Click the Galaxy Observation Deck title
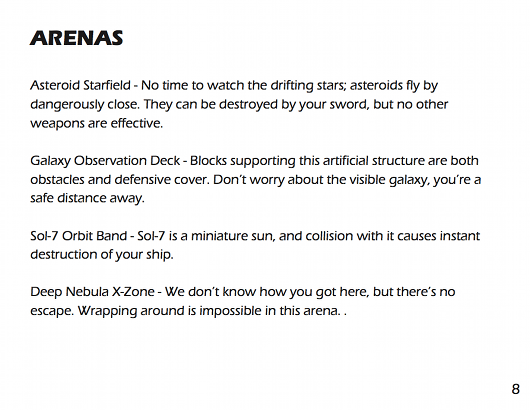The height and width of the screenshot is (410, 530). coord(105,161)
